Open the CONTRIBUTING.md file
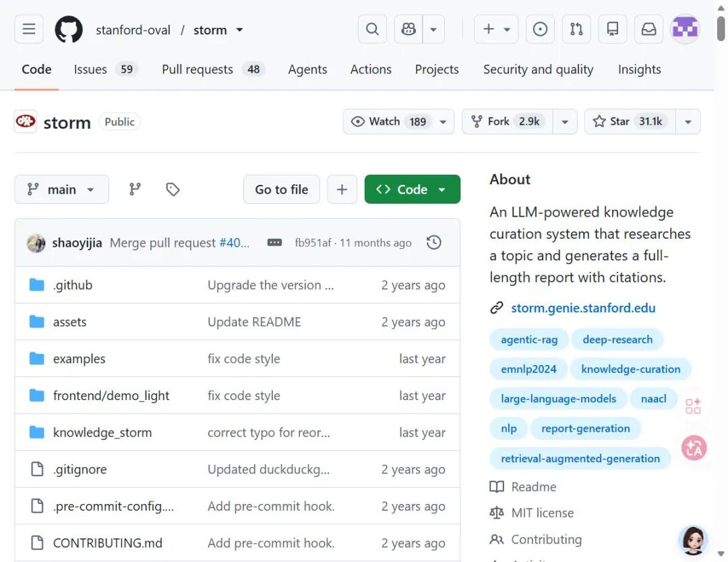The height and width of the screenshot is (562, 728). (x=108, y=543)
